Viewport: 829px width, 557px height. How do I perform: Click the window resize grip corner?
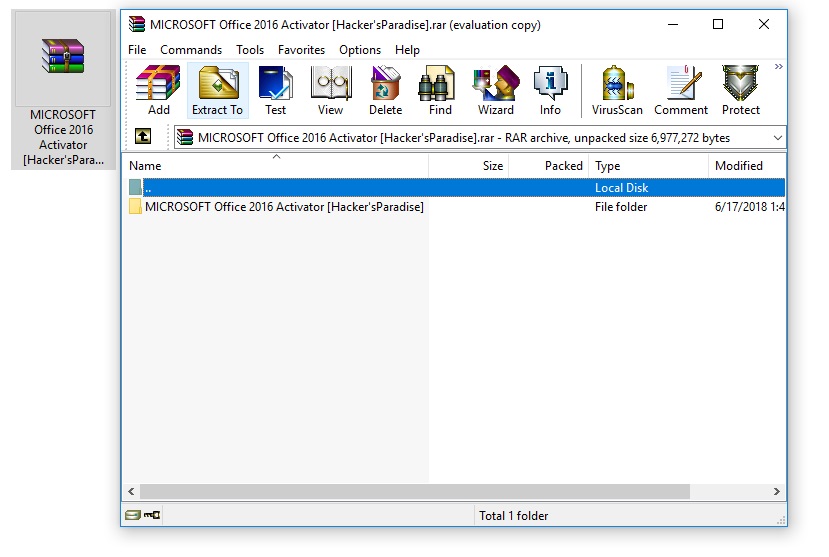point(781,521)
